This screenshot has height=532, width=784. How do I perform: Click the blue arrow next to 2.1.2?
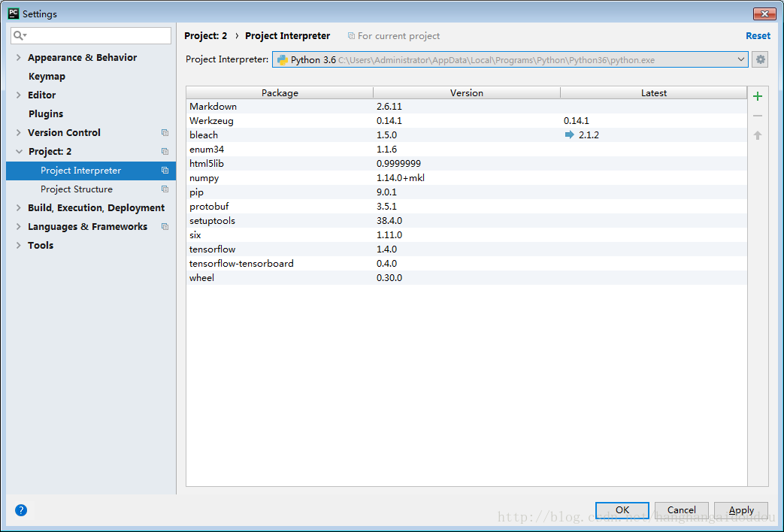(x=570, y=135)
